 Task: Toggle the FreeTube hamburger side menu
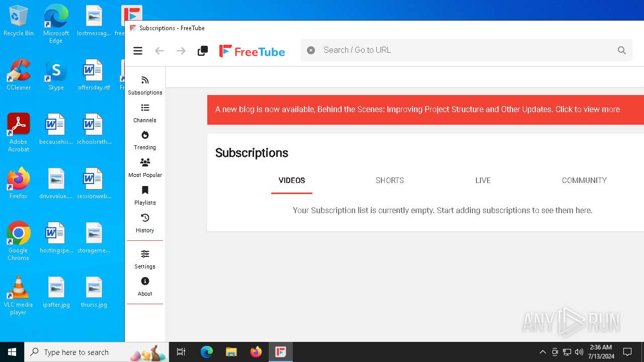[x=138, y=51]
